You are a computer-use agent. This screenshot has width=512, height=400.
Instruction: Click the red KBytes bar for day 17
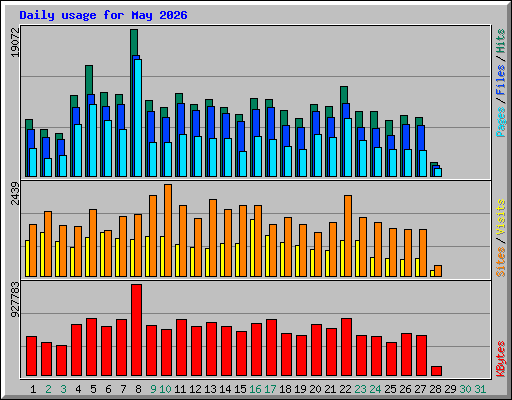pos(271,348)
